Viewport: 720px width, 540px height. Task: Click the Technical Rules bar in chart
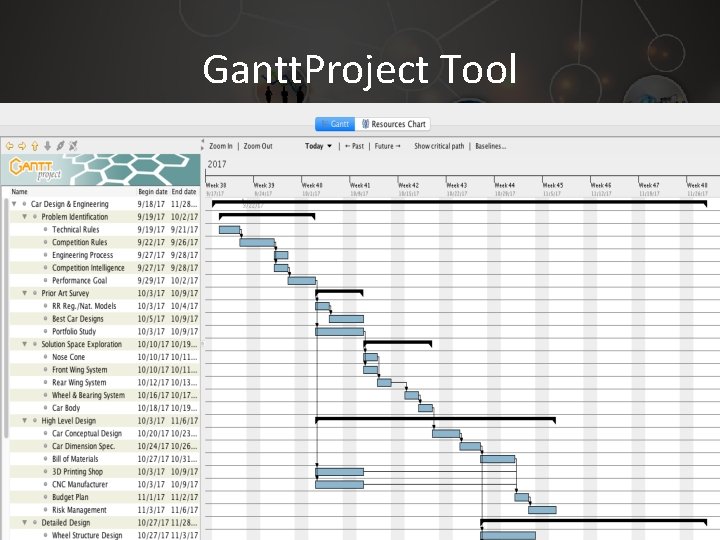[229, 230]
